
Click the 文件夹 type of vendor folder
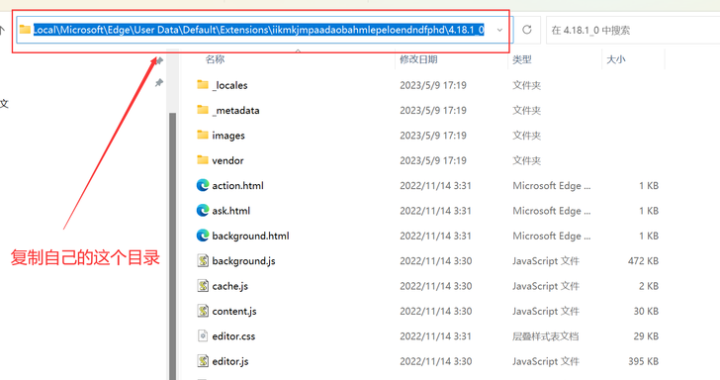527,161
